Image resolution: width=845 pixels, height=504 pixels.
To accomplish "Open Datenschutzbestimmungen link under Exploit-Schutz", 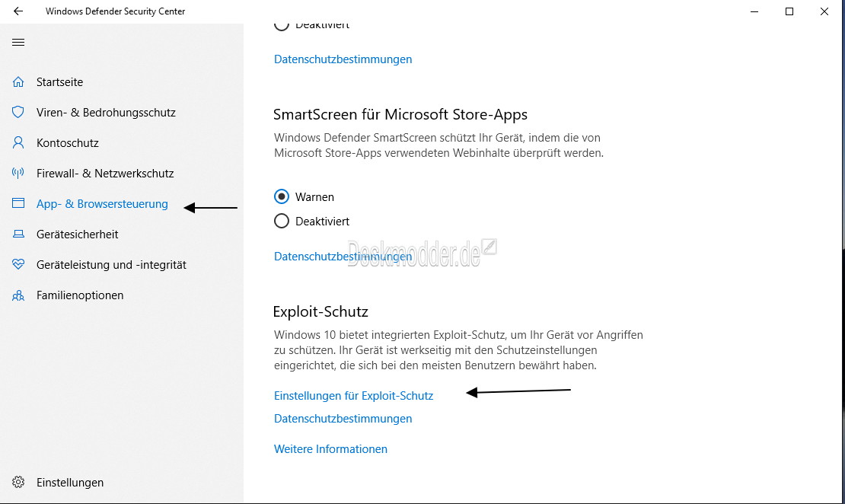I will (343, 419).
